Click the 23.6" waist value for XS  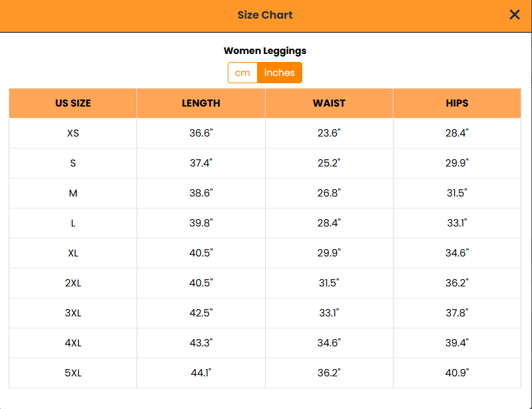coord(329,133)
